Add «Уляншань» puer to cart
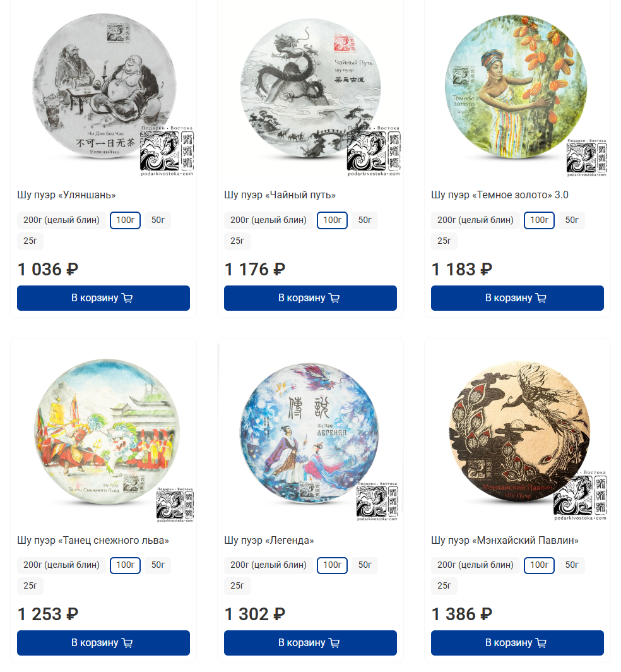The height and width of the screenshot is (672, 621). pos(103,298)
